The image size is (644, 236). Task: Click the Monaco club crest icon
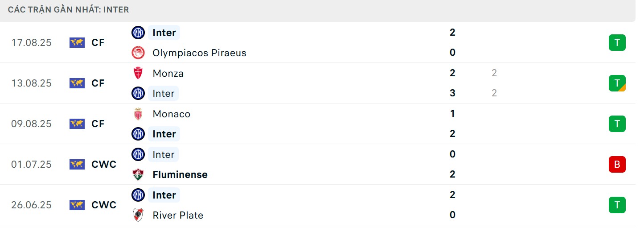(138, 114)
